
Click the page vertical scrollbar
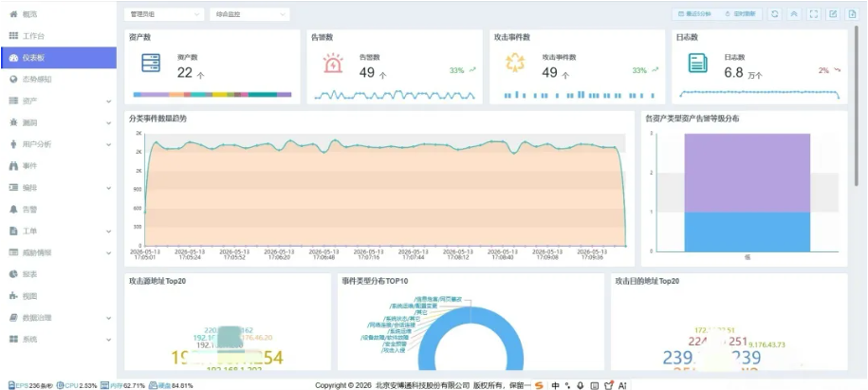click(858, 105)
